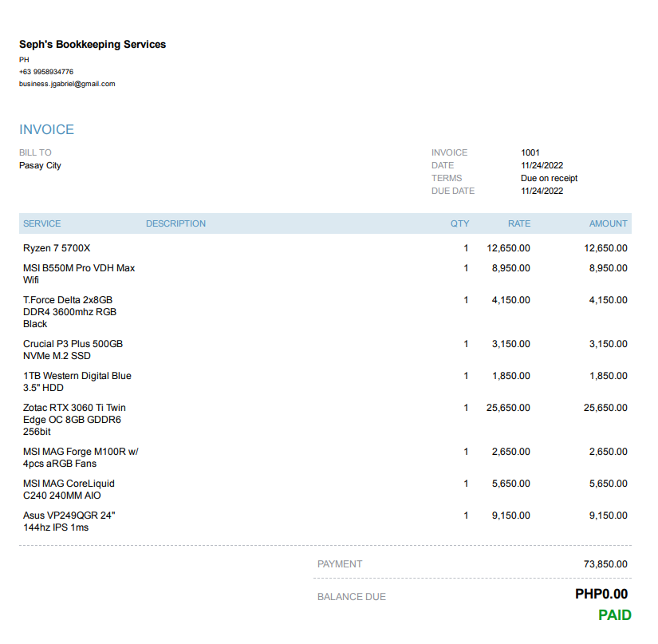This screenshot has width=658, height=644.
Task: Click the QTY column header
Action: [459, 223]
